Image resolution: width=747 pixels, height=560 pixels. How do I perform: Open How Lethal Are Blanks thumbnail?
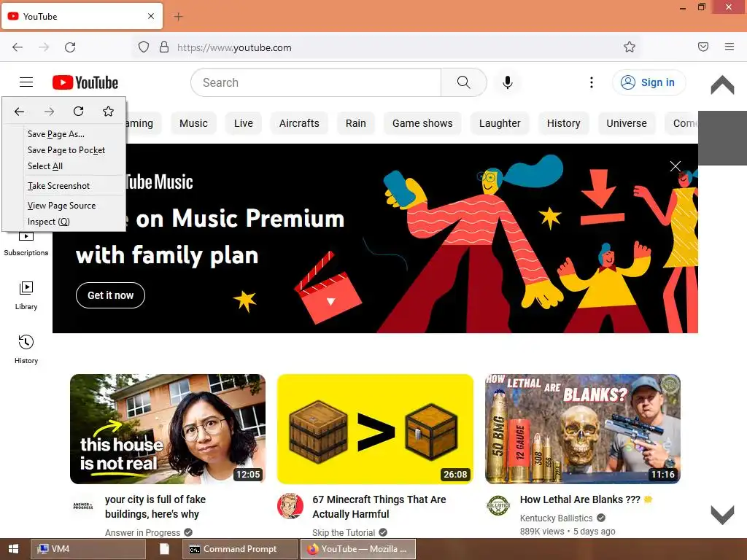point(583,429)
